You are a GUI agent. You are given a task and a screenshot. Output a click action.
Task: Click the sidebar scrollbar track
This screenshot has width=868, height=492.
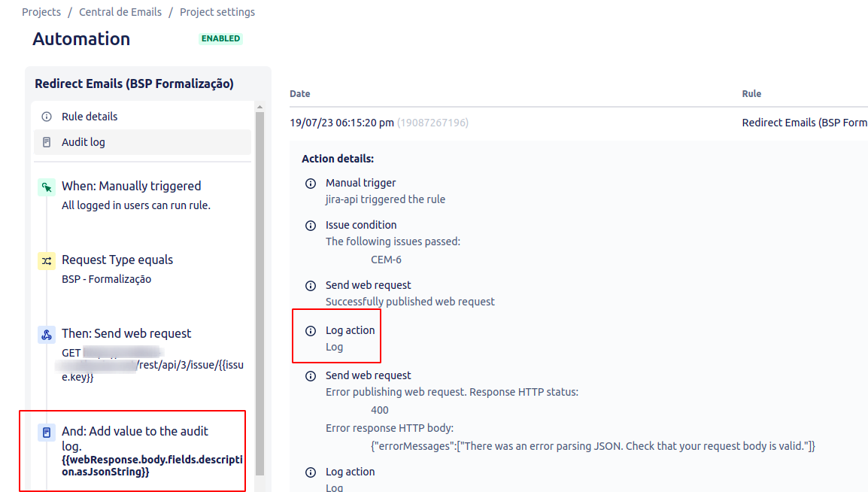(x=259, y=301)
